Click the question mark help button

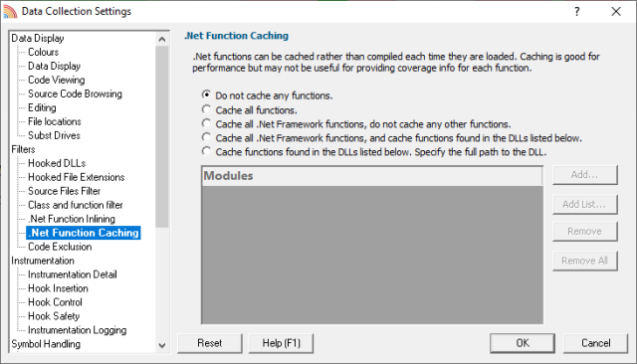577,11
